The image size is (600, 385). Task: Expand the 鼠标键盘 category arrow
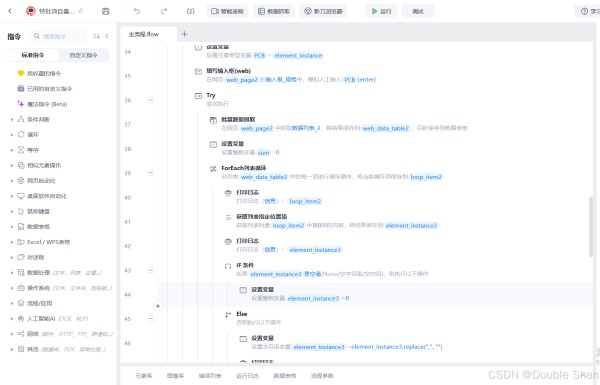pyautogui.click(x=11, y=211)
